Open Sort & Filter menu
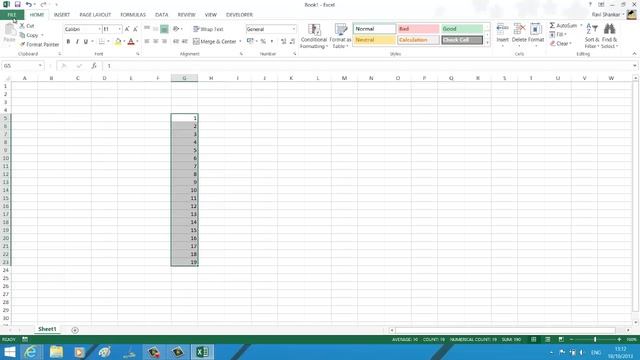The width and height of the screenshot is (640, 360). [591, 36]
